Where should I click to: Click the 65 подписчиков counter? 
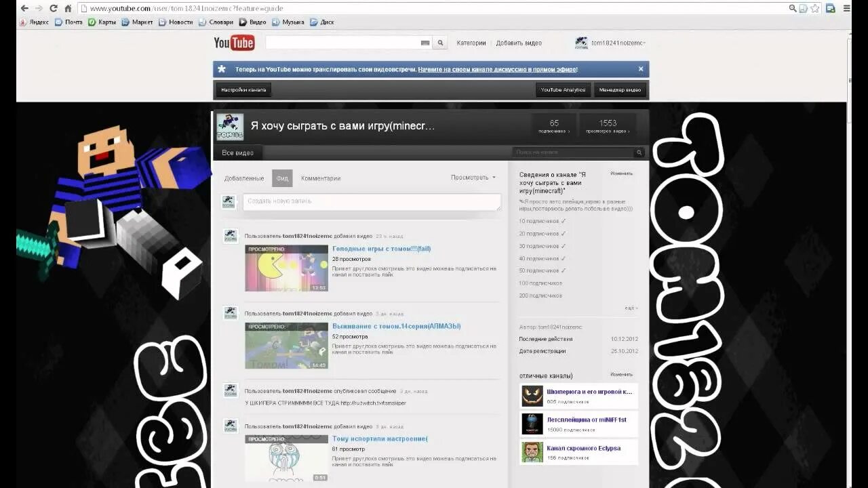click(554, 126)
